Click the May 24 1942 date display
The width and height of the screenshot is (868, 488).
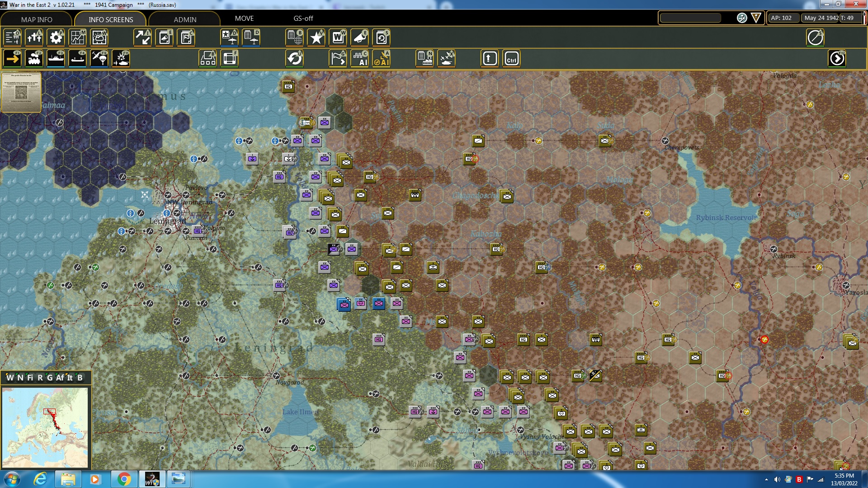821,18
